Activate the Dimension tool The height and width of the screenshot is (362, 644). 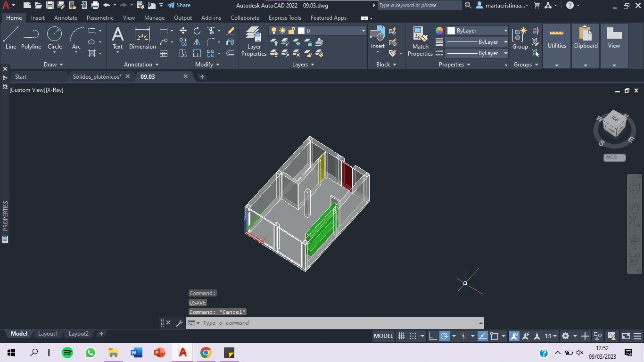142,38
